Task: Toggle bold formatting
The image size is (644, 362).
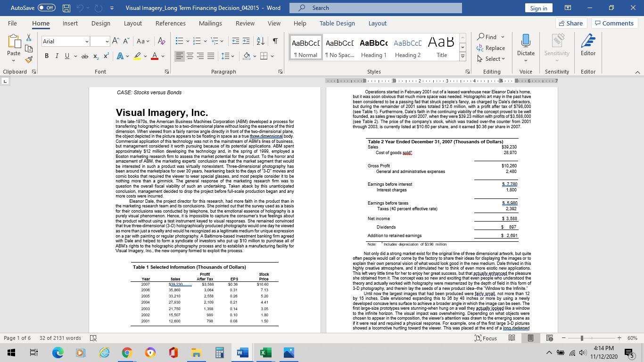Action: 46,55
